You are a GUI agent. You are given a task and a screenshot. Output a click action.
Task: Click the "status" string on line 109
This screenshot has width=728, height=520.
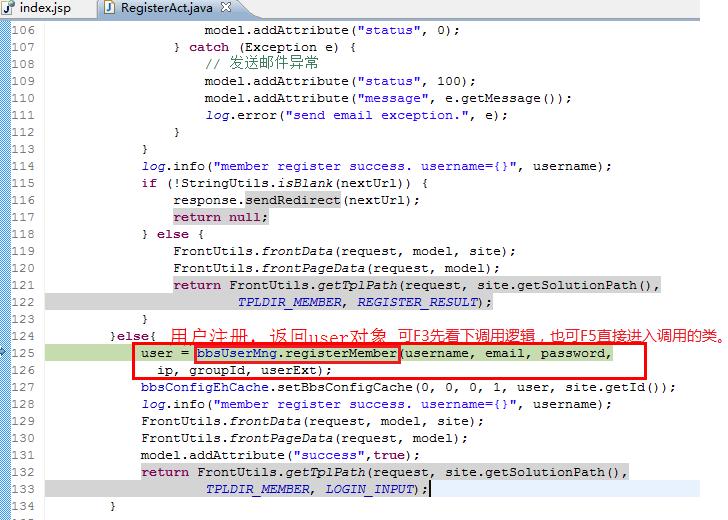coord(389,81)
